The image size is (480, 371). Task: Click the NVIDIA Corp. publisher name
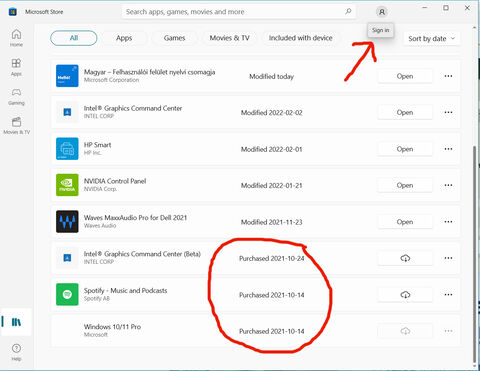pyautogui.click(x=100, y=189)
